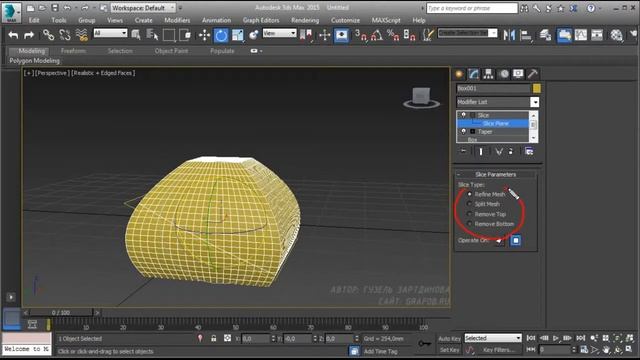Viewport: 640px width, 360px height.
Task: Toggle Slice modifier lightbulb visibility
Action: tap(463, 115)
